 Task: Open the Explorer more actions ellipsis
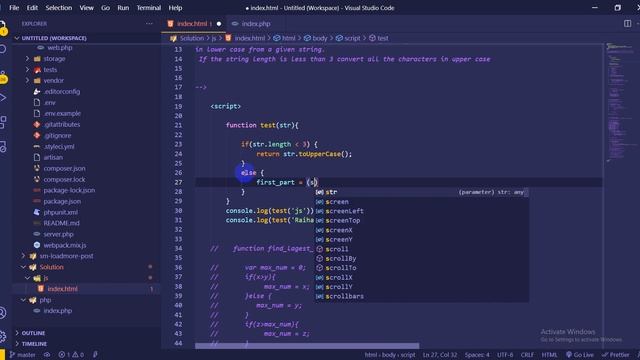(x=149, y=24)
